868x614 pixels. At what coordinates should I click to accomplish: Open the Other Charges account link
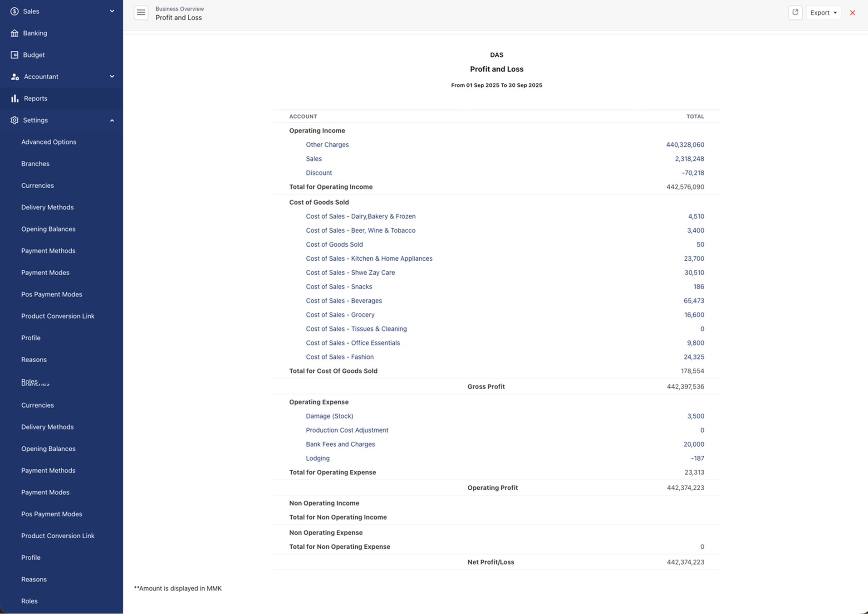(x=327, y=144)
